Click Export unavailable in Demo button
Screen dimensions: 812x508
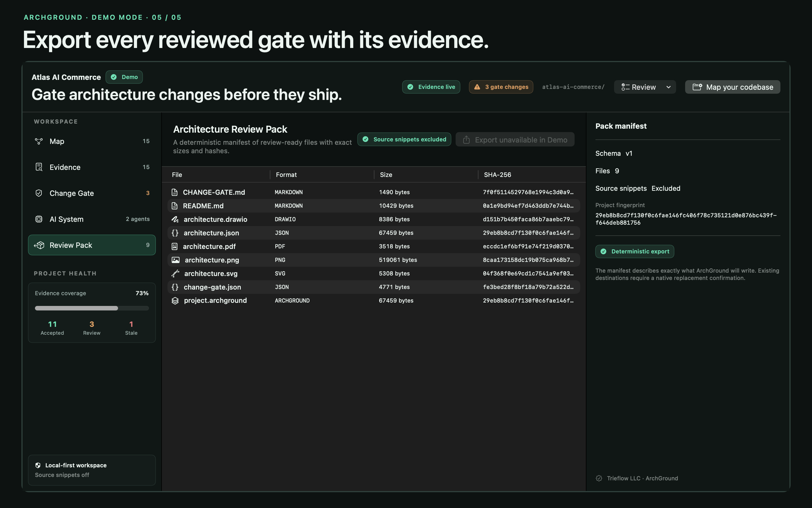(515, 140)
